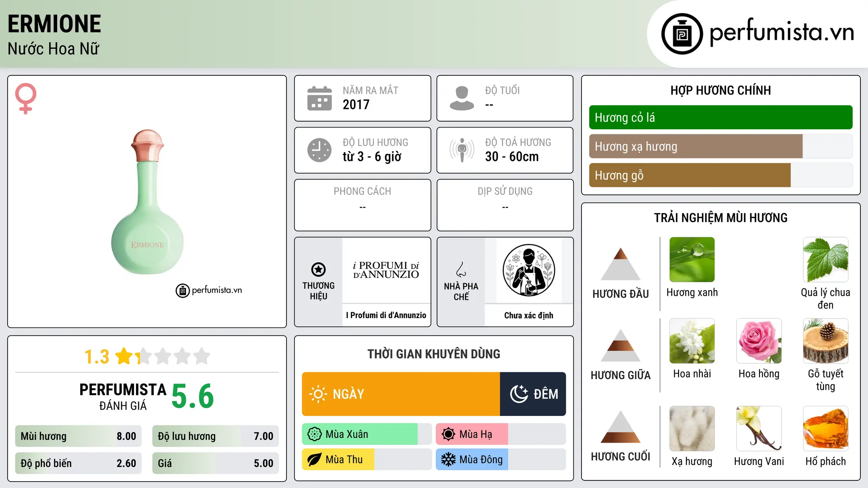Click the ERMIONE perfume title

tap(54, 24)
